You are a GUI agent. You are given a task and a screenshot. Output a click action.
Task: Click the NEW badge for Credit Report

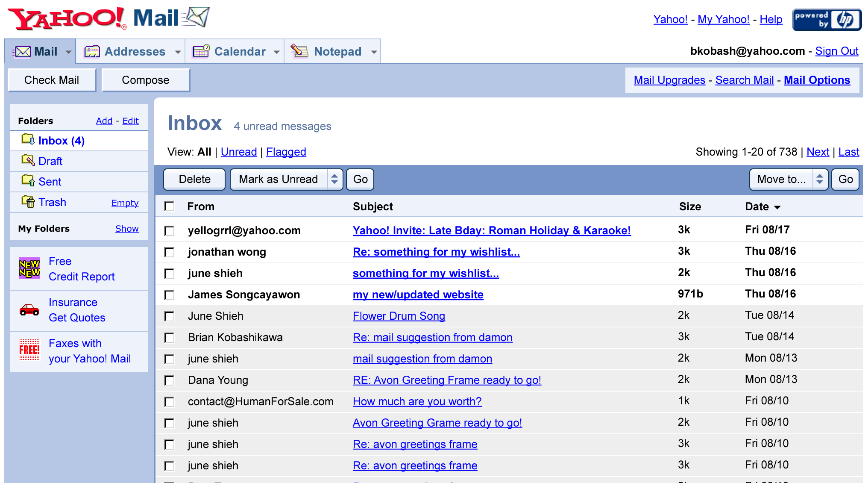coord(29,268)
